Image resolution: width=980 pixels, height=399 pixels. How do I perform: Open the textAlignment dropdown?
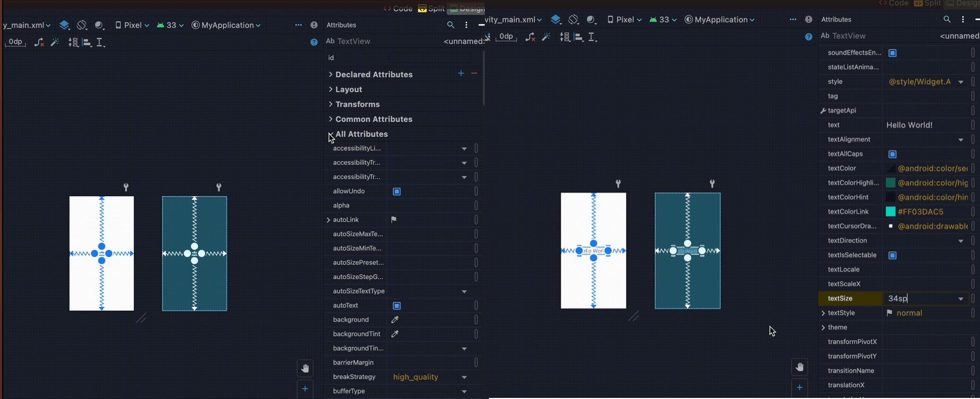[961, 139]
